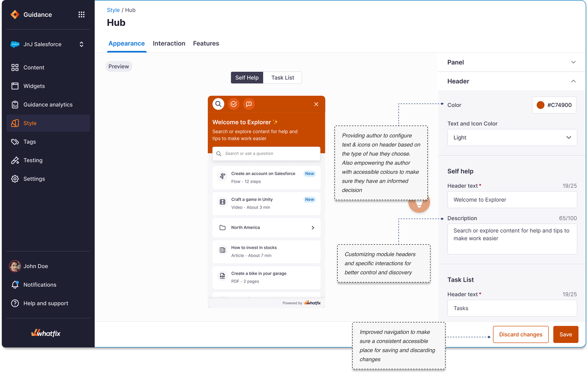Switch preview to Task List
Viewport: 588px width, 373px height.
tap(282, 78)
